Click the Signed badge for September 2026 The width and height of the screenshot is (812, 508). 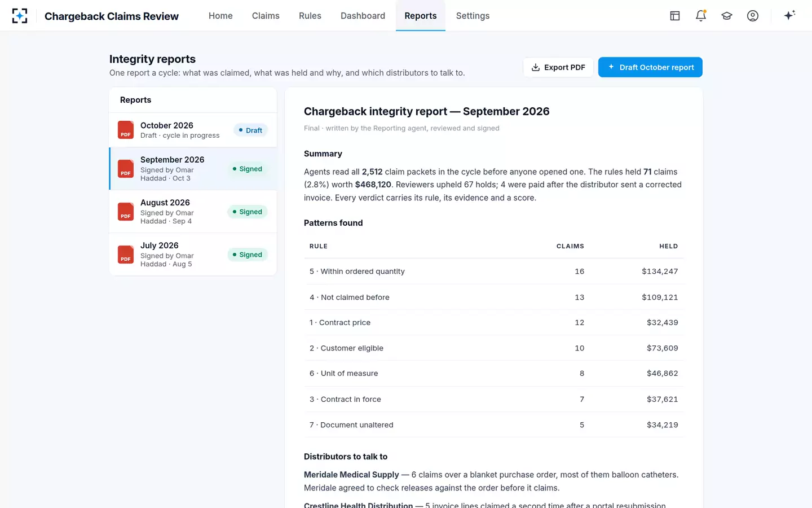[248, 169]
